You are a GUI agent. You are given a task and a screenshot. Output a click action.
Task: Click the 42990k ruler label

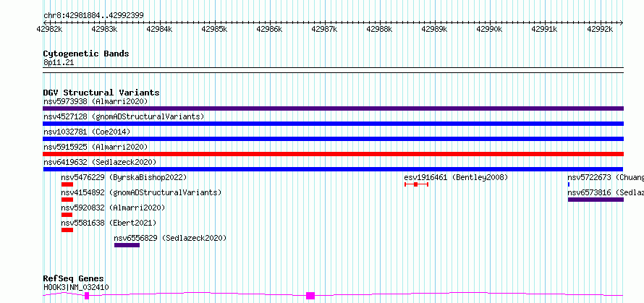coord(490,29)
